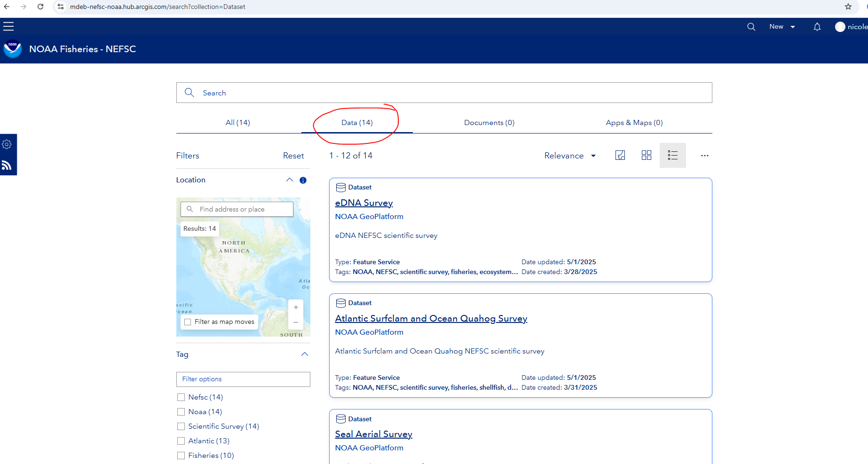Check the Fisheries (10) tag filter
The width and height of the screenshot is (868, 464).
pos(181,456)
